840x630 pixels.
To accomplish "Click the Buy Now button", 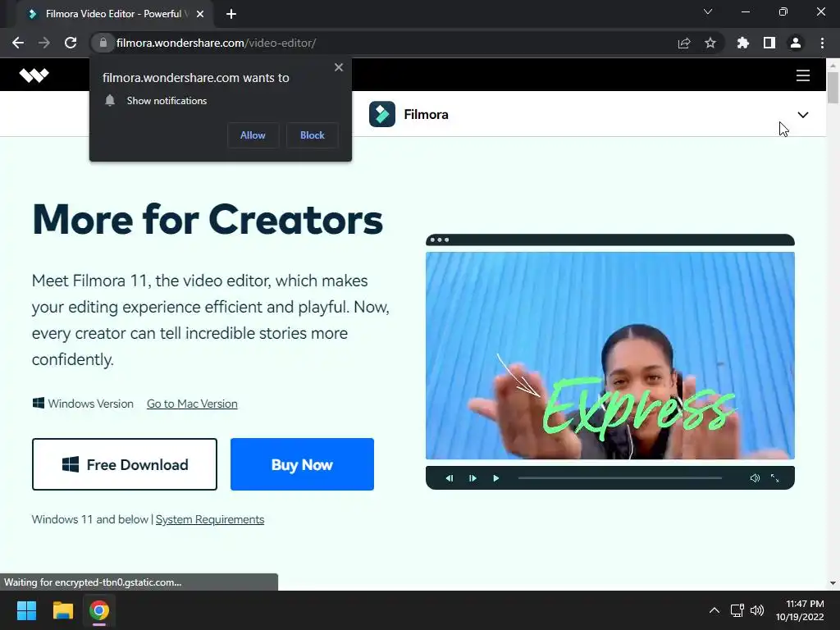I will click(302, 464).
